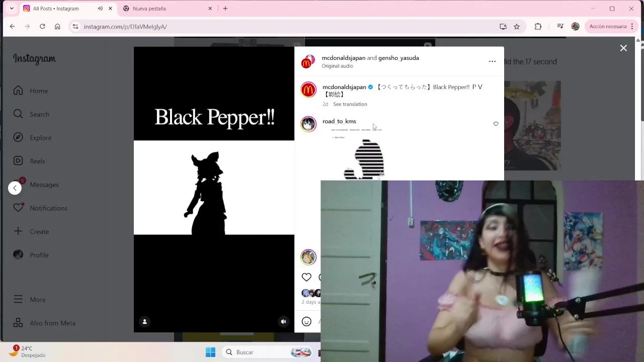Click page vertical scrollbar
Image resolution: width=644 pixels, height=362 pixels.
pyautogui.click(x=641, y=80)
